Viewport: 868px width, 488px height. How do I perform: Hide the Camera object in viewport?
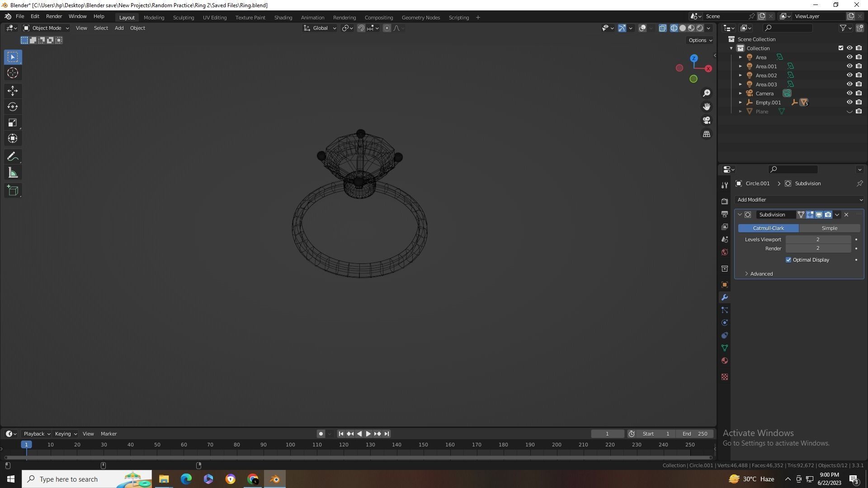pos(849,93)
